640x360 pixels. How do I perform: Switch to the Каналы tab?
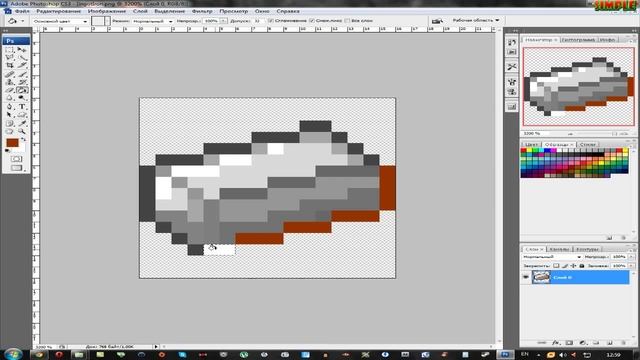(559, 249)
